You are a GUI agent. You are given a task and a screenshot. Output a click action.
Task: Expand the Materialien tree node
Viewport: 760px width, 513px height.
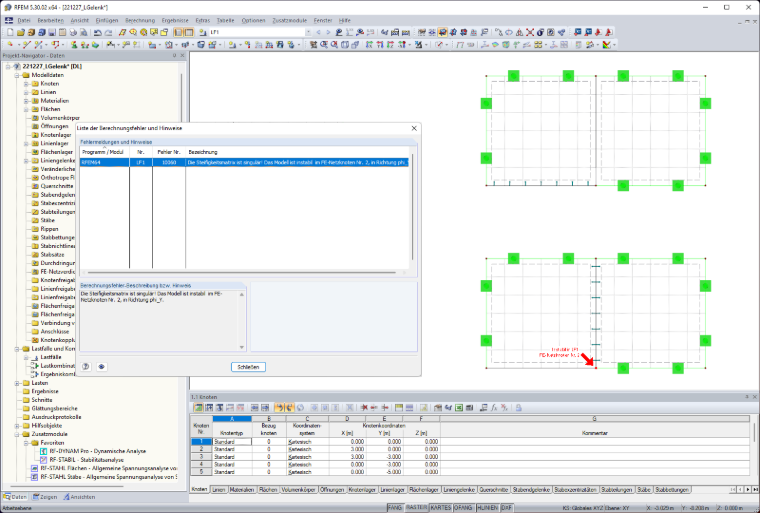(26, 101)
